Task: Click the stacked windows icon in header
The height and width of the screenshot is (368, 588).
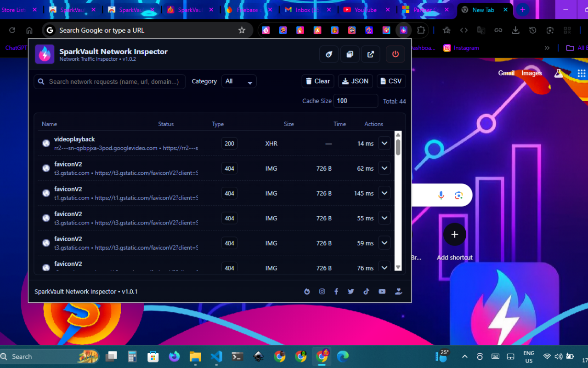Action: click(350, 54)
